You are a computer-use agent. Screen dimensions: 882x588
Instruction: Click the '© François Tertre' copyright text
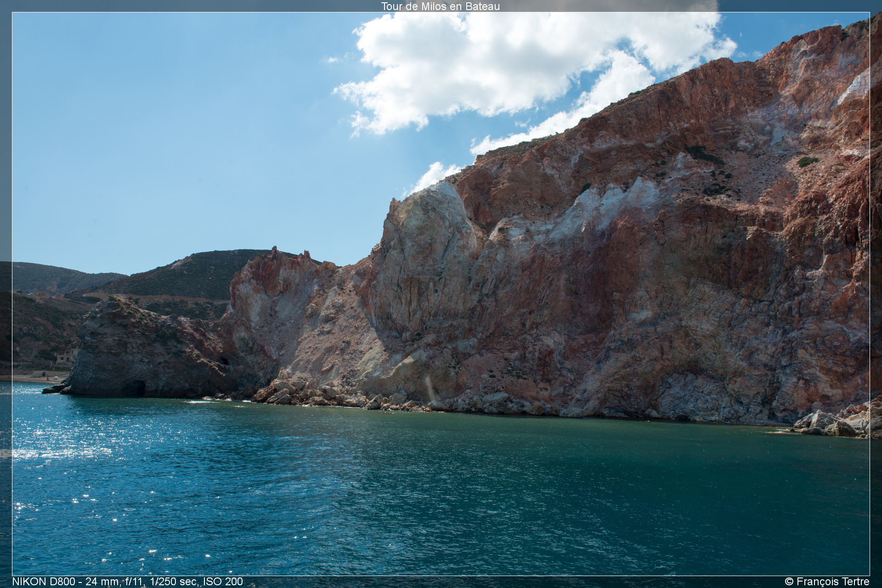coord(827,582)
